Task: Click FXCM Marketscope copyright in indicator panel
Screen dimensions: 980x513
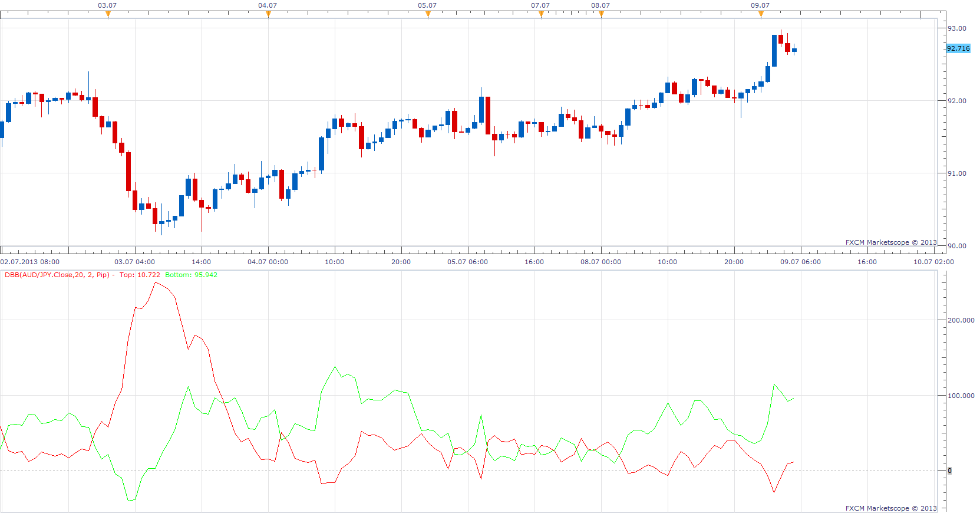Action: [x=891, y=508]
